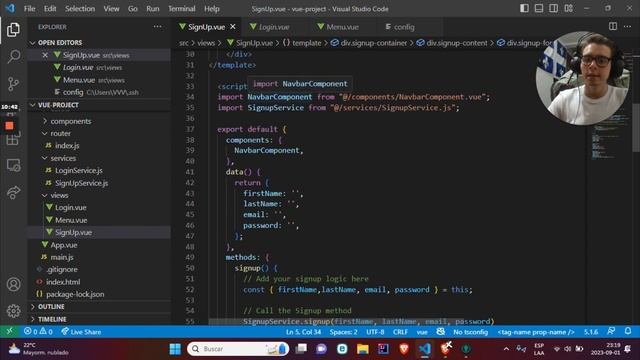This screenshot has height=360, width=640.
Task: Toggle the primary side bar
Action: click(524, 8)
